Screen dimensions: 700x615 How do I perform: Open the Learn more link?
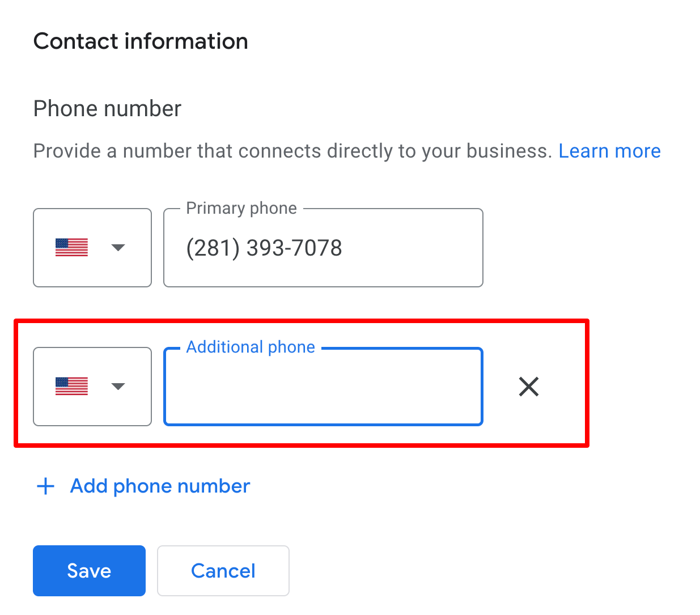[609, 150]
